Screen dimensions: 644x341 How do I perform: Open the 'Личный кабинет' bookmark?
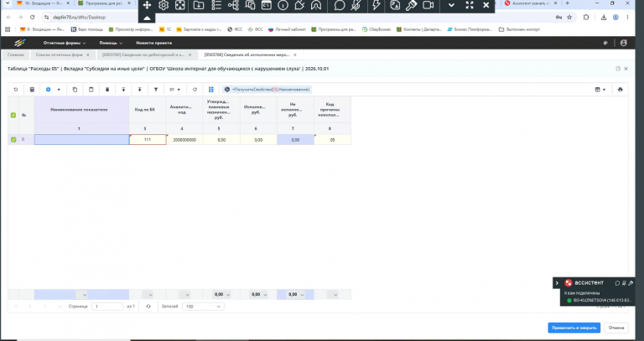coord(287,29)
